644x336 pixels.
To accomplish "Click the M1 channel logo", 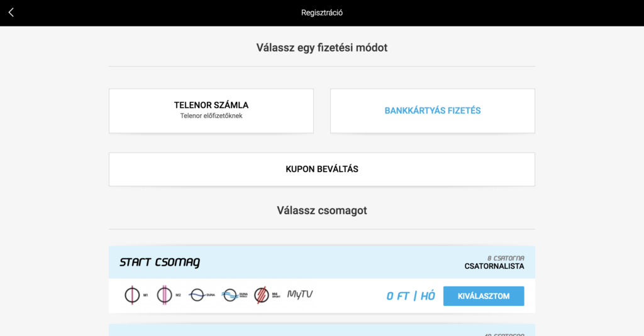I will click(133, 295).
